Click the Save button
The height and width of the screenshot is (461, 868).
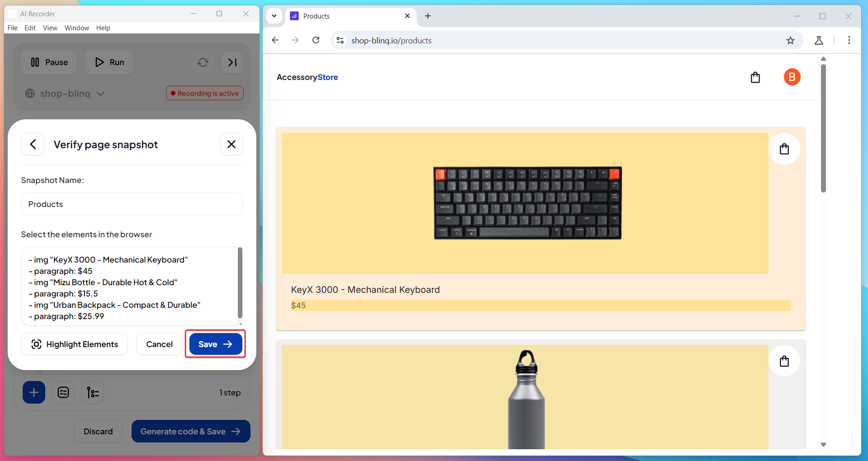coord(215,344)
